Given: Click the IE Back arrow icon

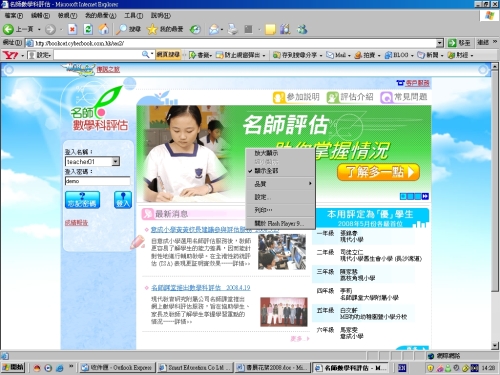Looking at the screenshot, I should coord(8,29).
